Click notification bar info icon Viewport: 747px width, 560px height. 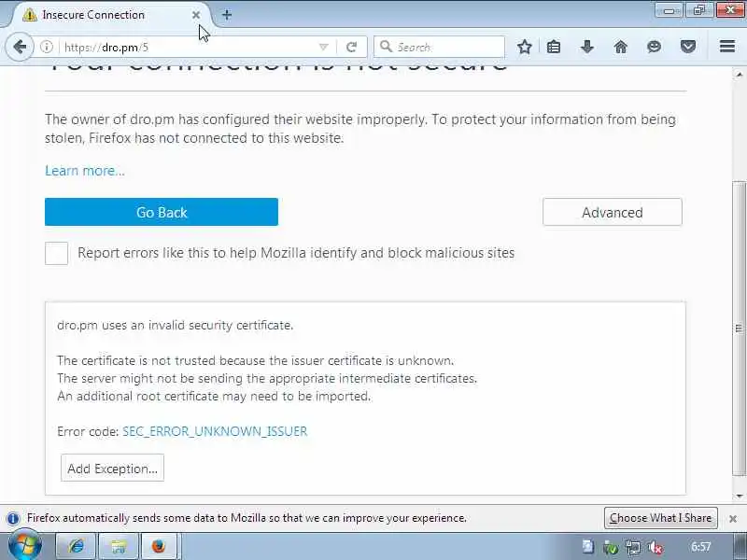coord(13,518)
